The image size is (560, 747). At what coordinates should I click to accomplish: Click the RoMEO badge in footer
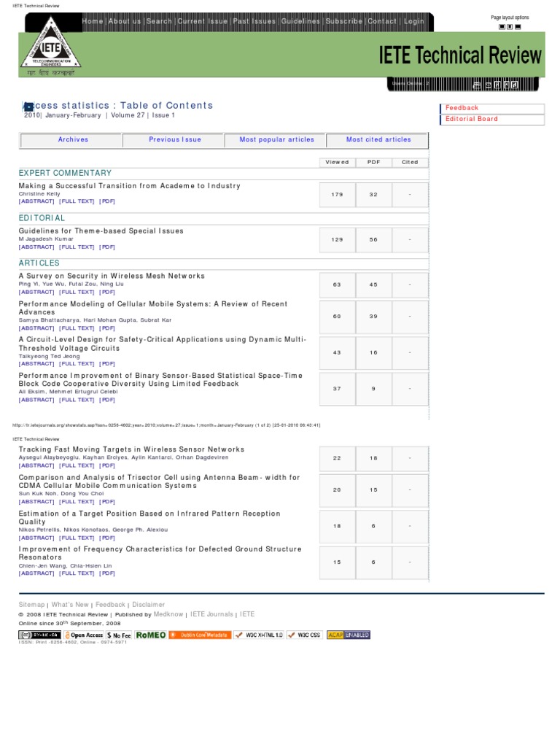pyautogui.click(x=150, y=635)
